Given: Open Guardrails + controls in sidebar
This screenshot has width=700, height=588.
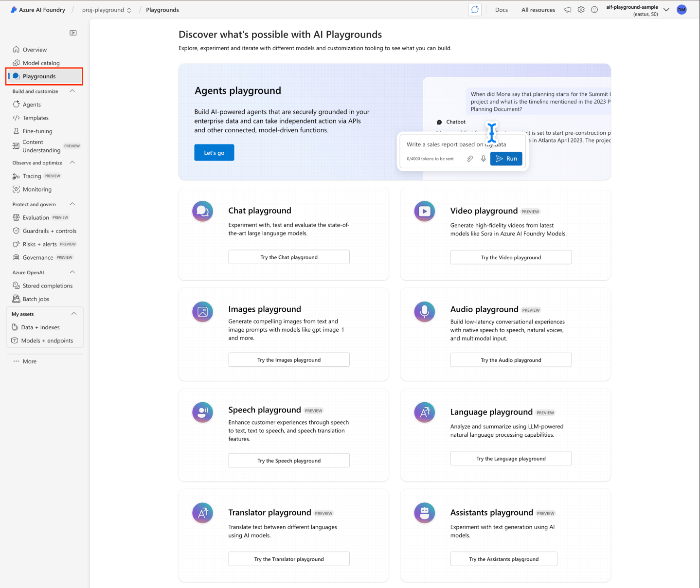Looking at the screenshot, I should pos(45,231).
